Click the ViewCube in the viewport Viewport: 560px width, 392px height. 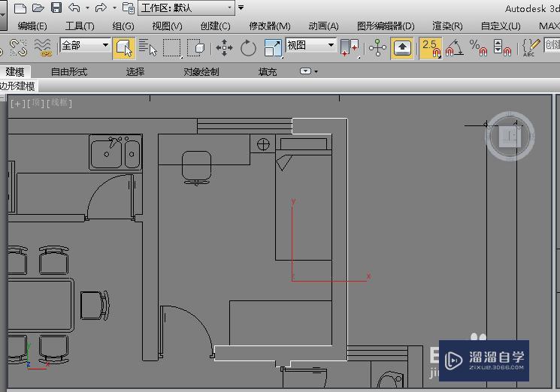pos(510,136)
